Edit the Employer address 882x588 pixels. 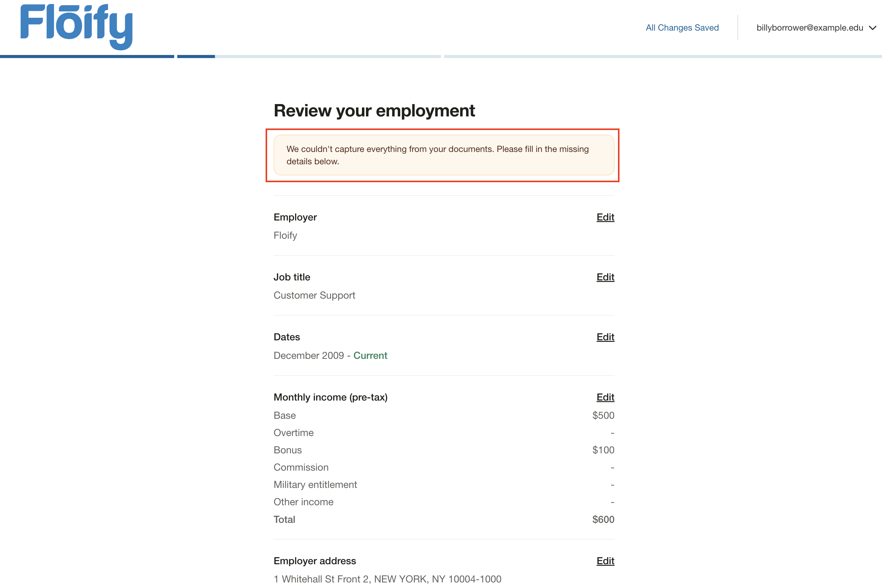coord(605,561)
